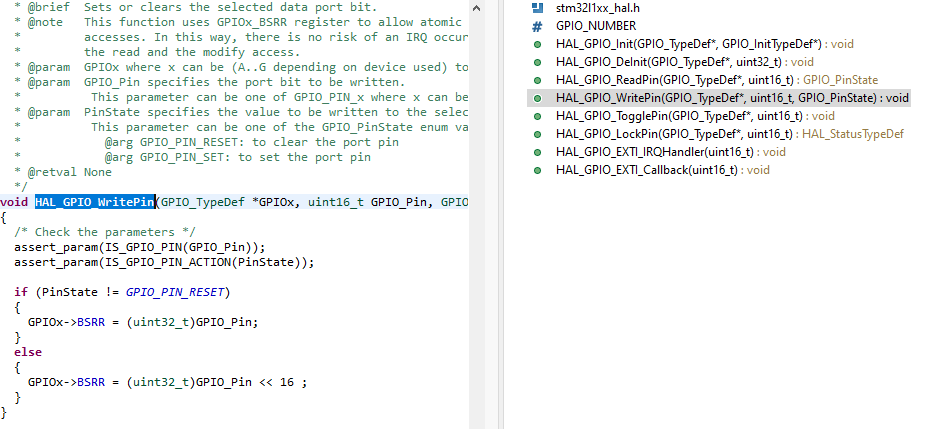Click the GPIO_PinState return type label
Viewport: 940px width, 429px height.
point(839,80)
